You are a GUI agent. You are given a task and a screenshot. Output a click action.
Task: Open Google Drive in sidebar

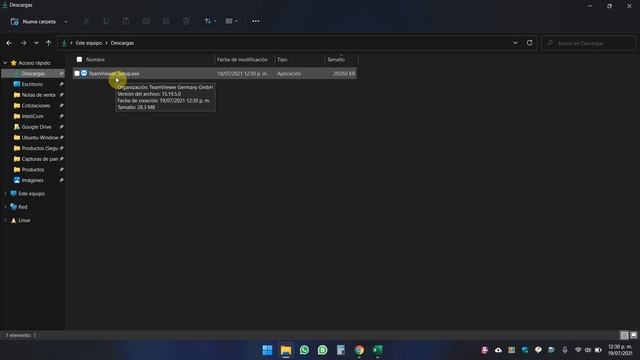[36, 127]
